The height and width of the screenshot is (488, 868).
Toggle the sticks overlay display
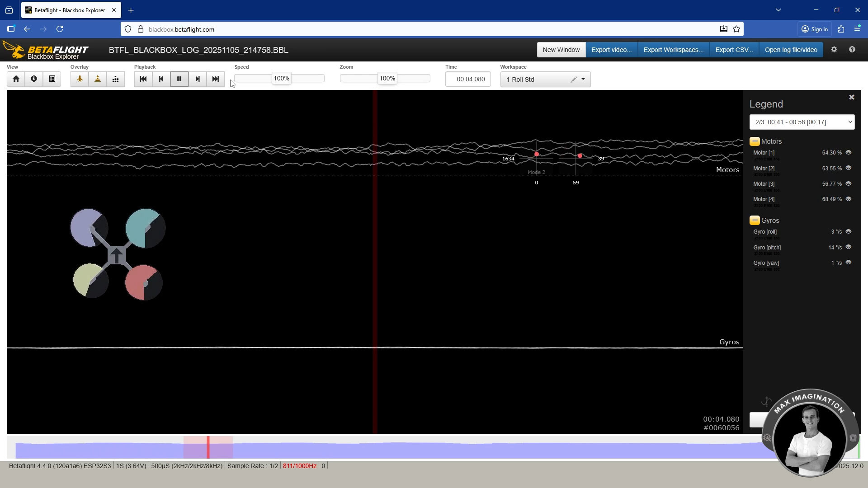tap(98, 79)
